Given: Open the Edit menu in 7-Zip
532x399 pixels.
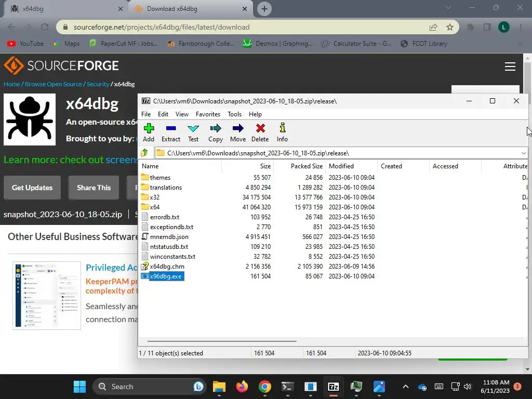Looking at the screenshot, I should tap(163, 114).
